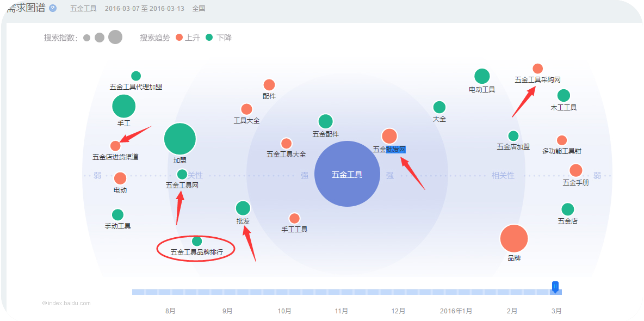This screenshot has width=644, height=321.
Task: Click the orange 五金手册 bubble
Action: pos(575,170)
